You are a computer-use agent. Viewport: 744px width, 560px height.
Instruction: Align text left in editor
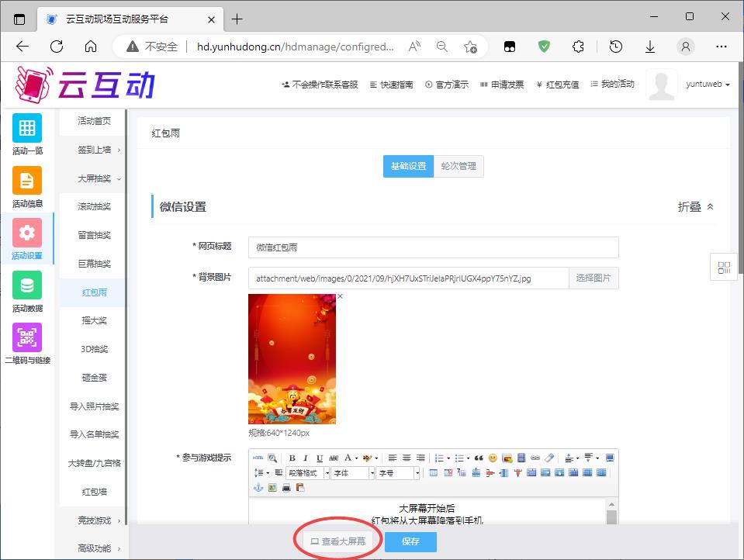(393, 458)
